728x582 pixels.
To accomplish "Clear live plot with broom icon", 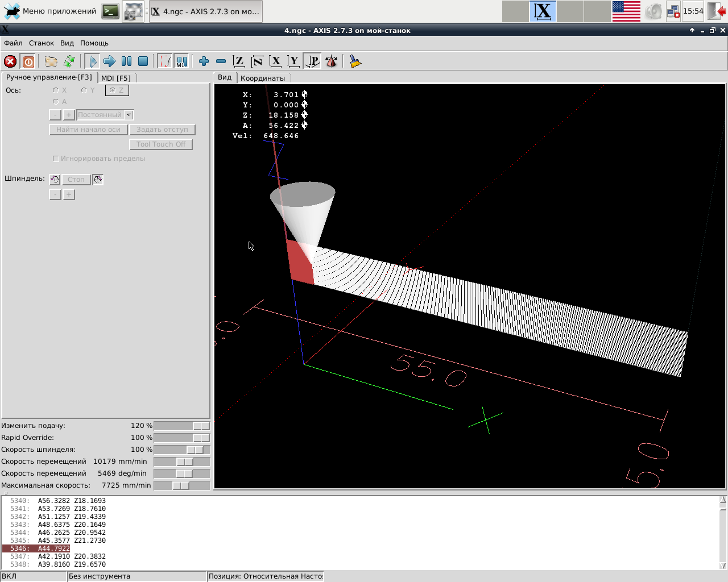I will tap(355, 61).
